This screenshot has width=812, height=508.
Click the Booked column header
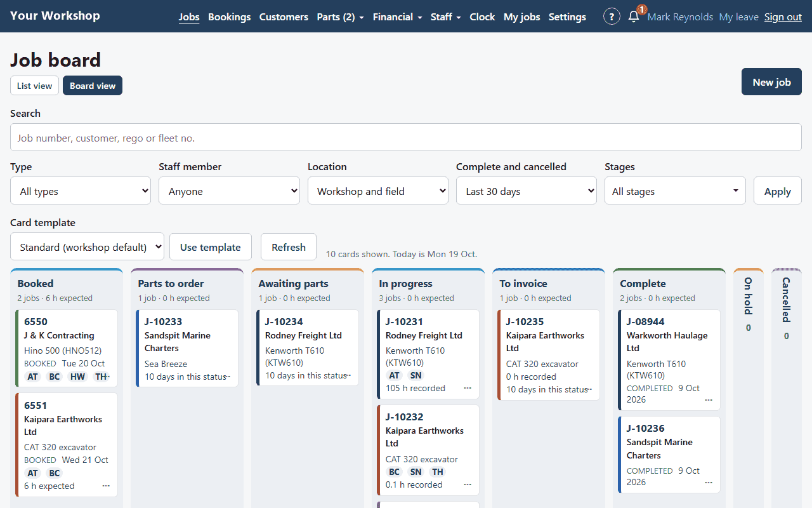[x=36, y=283]
